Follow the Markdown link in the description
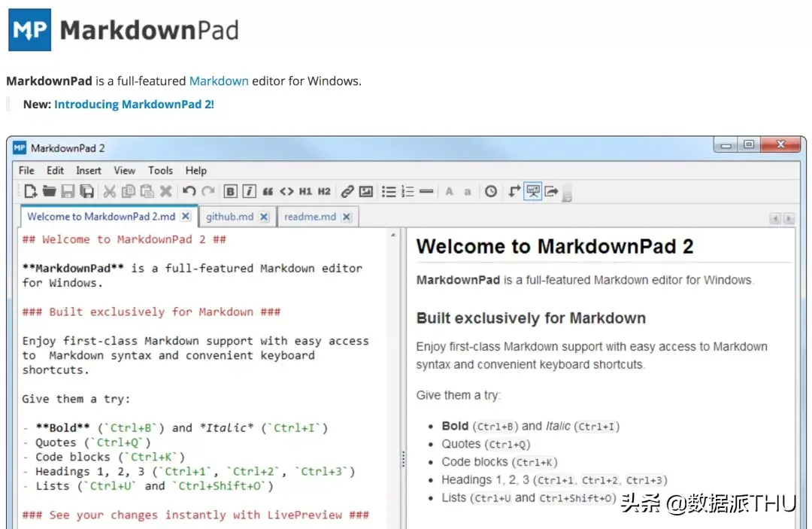 tap(219, 81)
